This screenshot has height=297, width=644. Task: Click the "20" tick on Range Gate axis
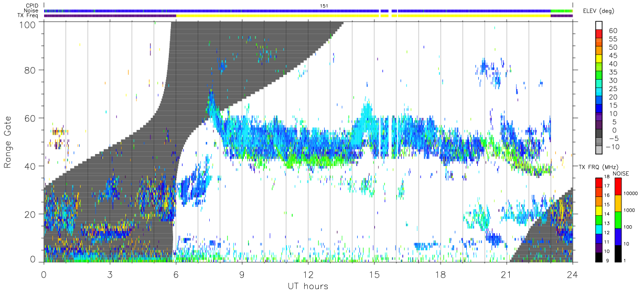click(30, 214)
